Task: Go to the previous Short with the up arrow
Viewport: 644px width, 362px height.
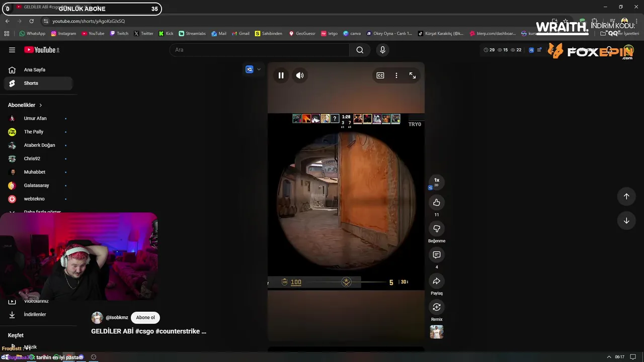Action: point(626,197)
